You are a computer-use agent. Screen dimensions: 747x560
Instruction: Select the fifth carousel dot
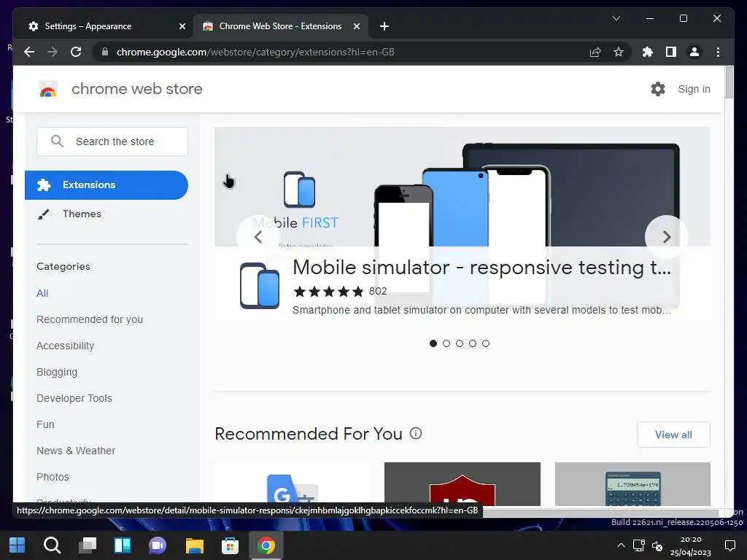pyautogui.click(x=485, y=343)
